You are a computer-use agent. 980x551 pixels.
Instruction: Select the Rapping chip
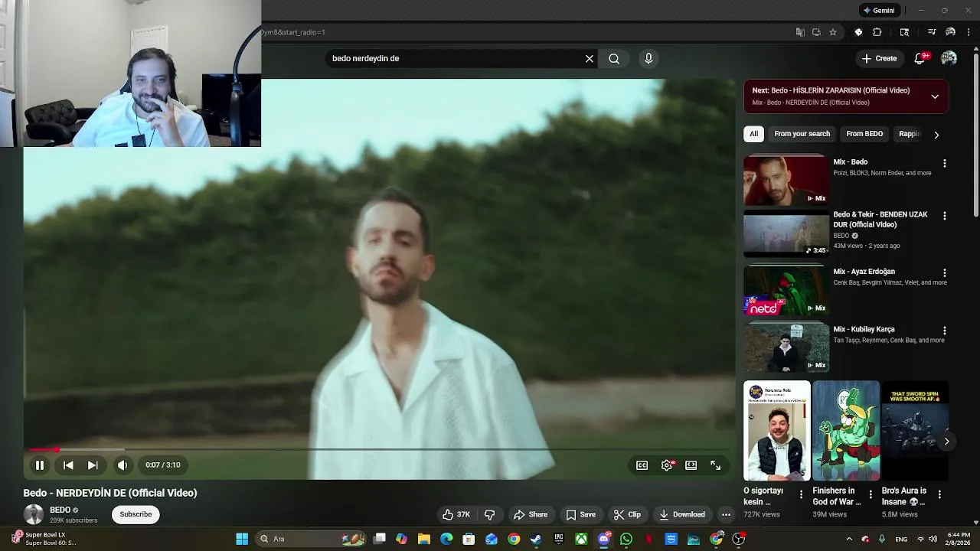909,134
